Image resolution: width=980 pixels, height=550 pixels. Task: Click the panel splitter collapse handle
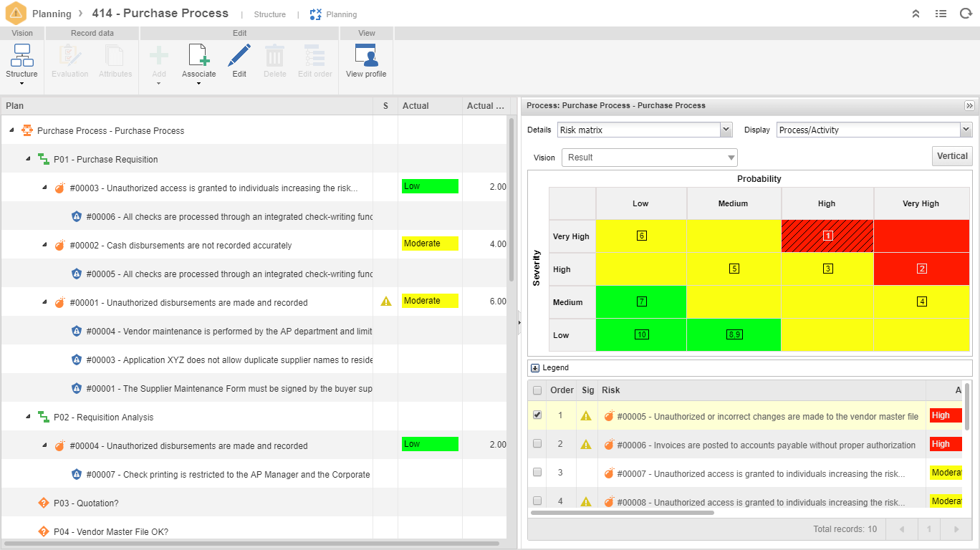(x=519, y=323)
